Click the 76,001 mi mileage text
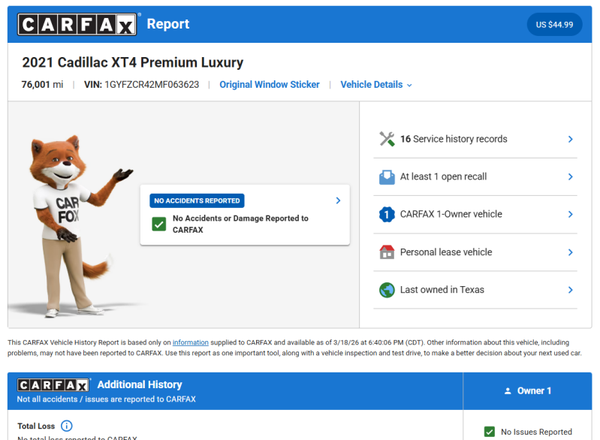The image size is (600, 440). [42, 85]
